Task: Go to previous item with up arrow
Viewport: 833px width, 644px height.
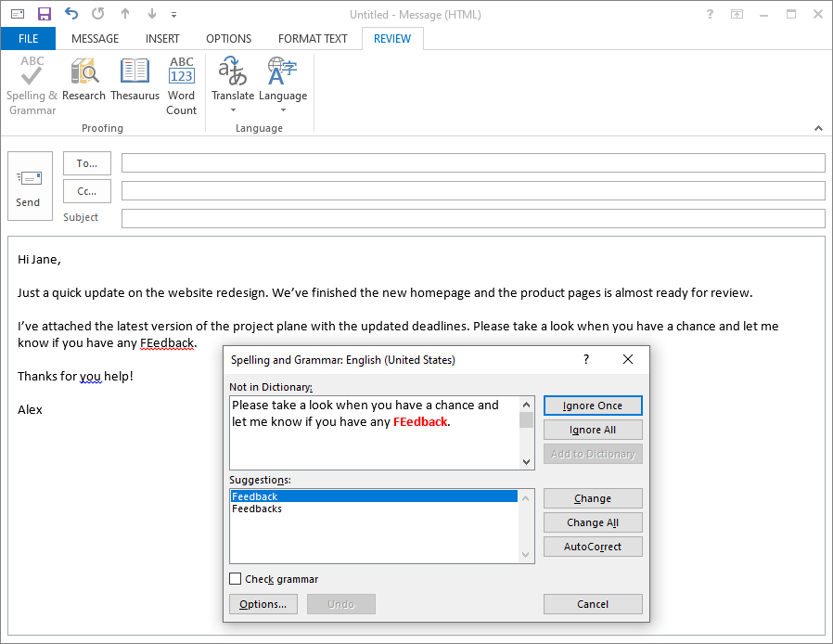Action: coord(125,14)
